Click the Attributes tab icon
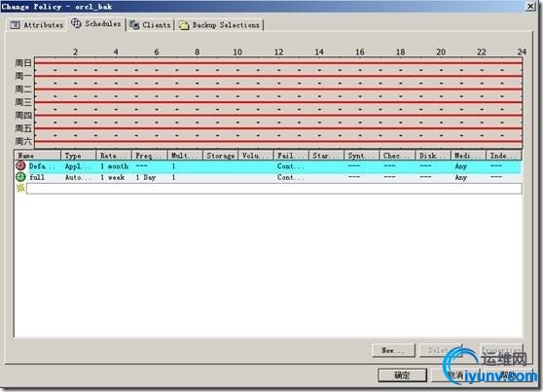Screen dimensions: 543x392 coord(15,25)
